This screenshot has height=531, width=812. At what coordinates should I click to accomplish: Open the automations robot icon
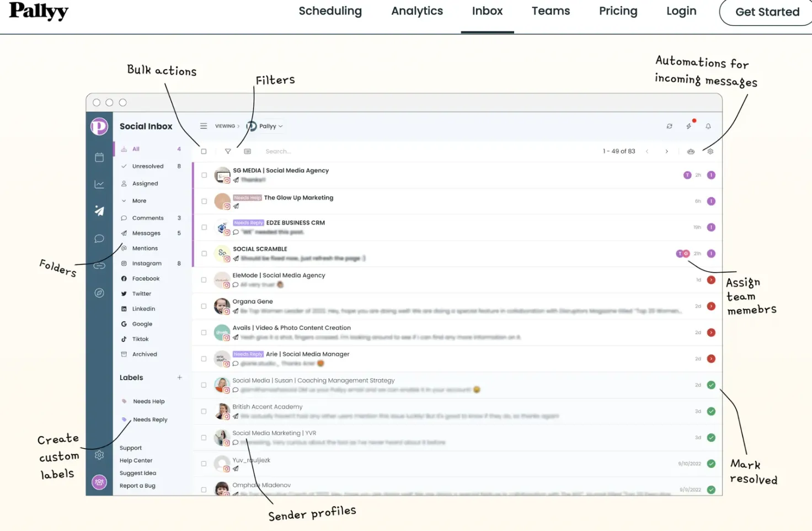point(691,151)
